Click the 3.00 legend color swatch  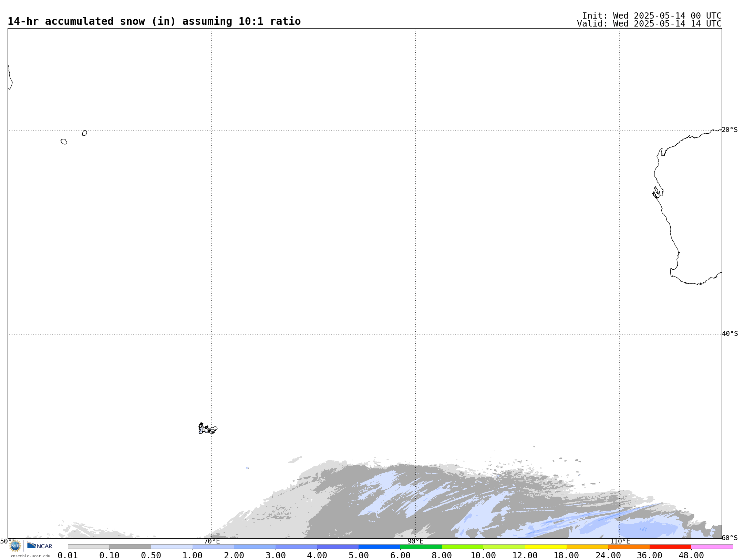[x=296, y=547]
